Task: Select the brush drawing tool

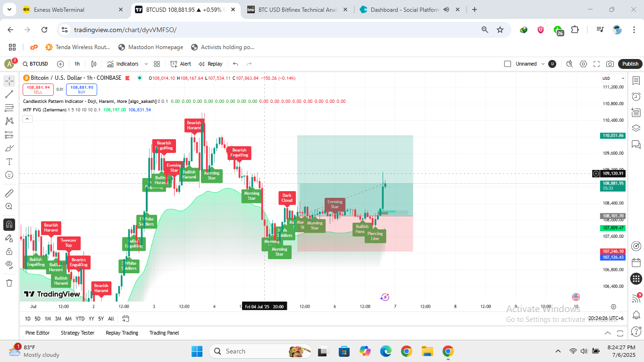Action: tap(9, 148)
